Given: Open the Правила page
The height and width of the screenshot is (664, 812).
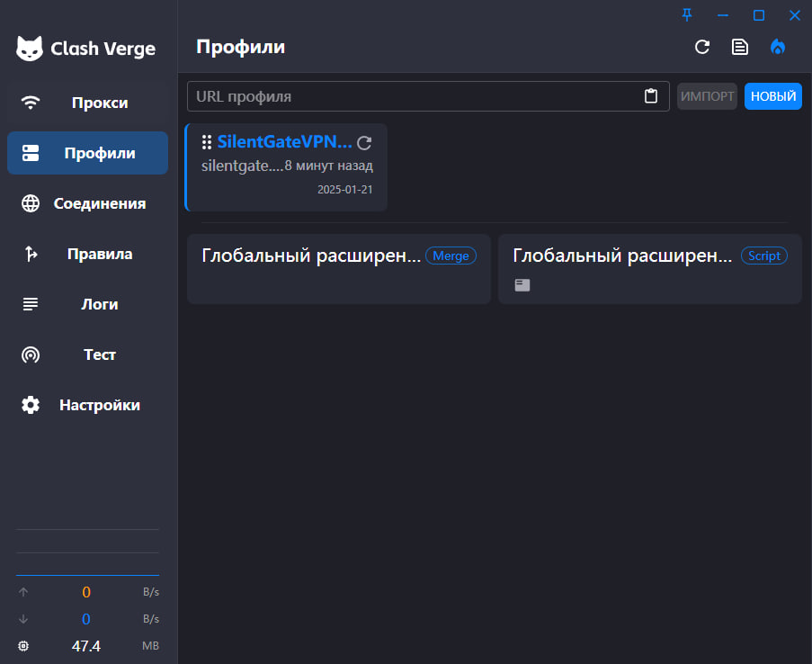Looking at the screenshot, I should click(x=87, y=254).
